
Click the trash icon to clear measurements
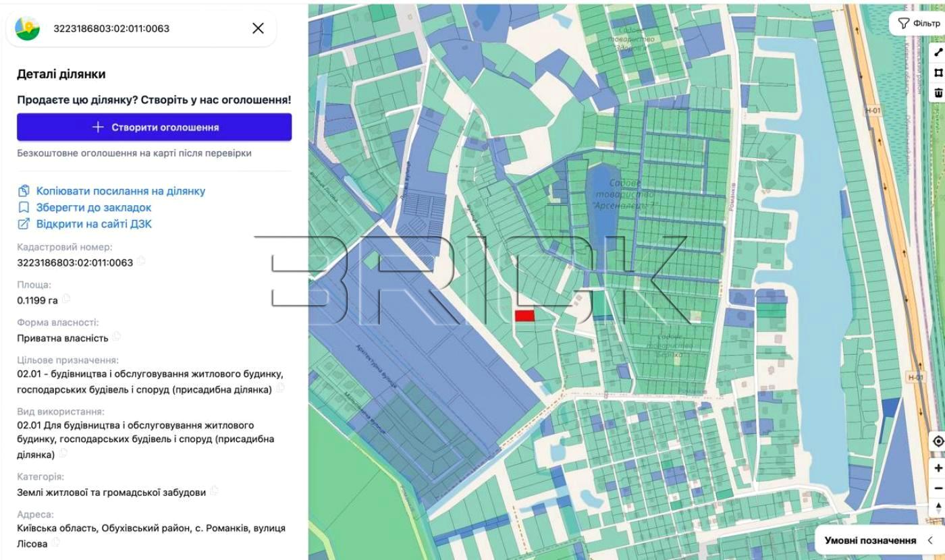point(938,92)
